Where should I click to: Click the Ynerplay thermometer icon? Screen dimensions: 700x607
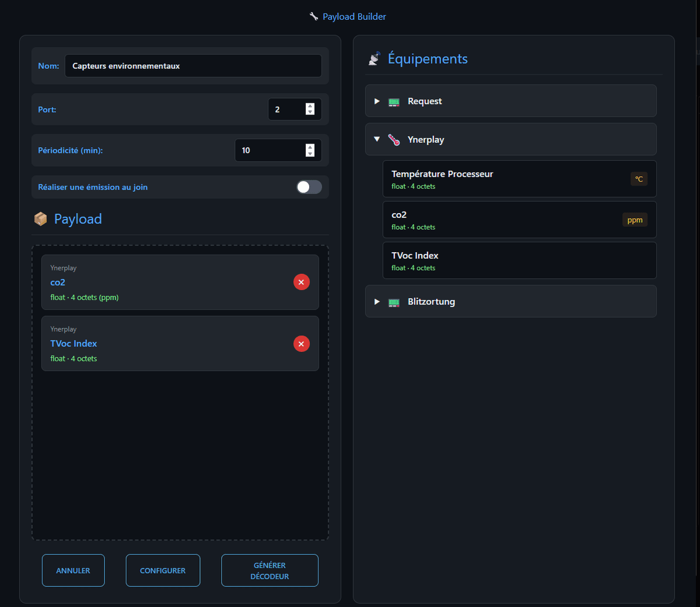tap(394, 140)
